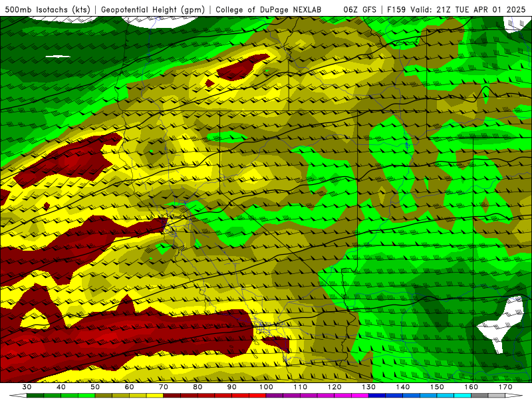Select the bright yellow 65-70 kt legend swatch
This screenshot has height=399, width=532.
point(155,396)
